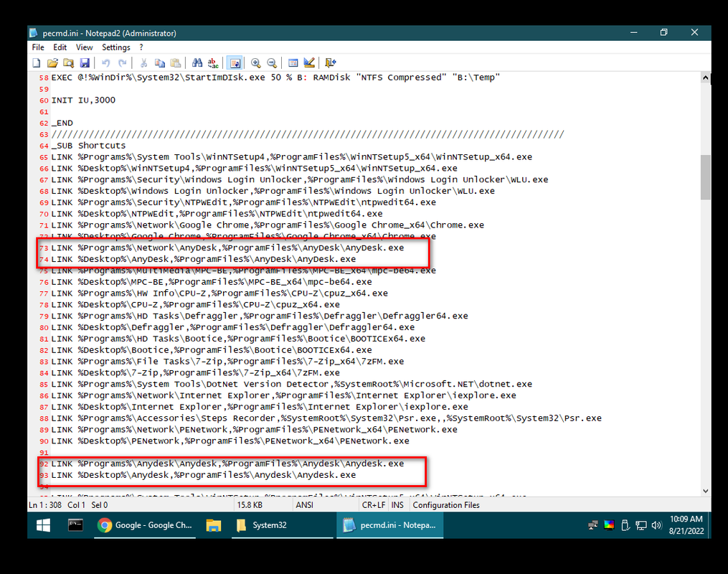Screen dimensions: 728x574
Task: Open the View menu
Action: click(85, 47)
